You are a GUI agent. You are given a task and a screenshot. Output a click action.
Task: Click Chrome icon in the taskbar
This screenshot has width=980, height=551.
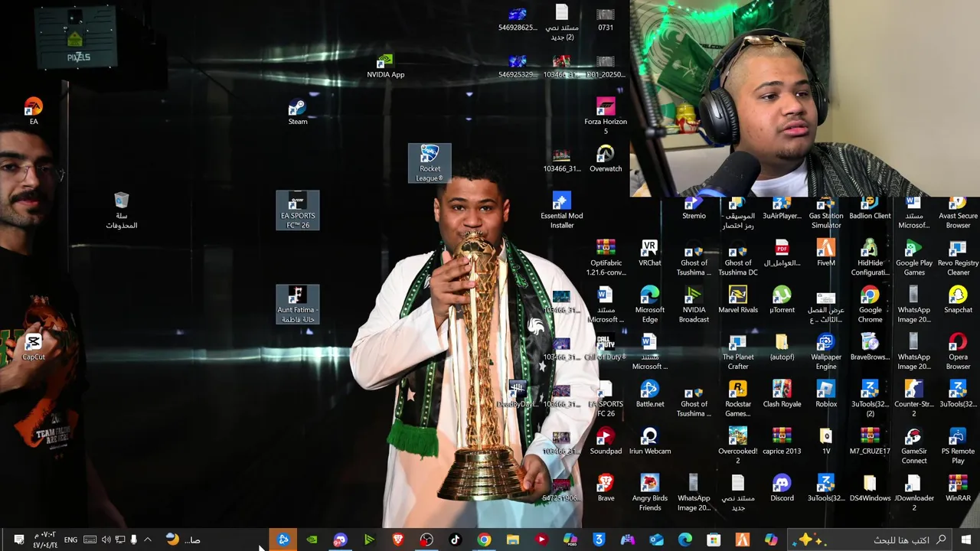[484, 540]
